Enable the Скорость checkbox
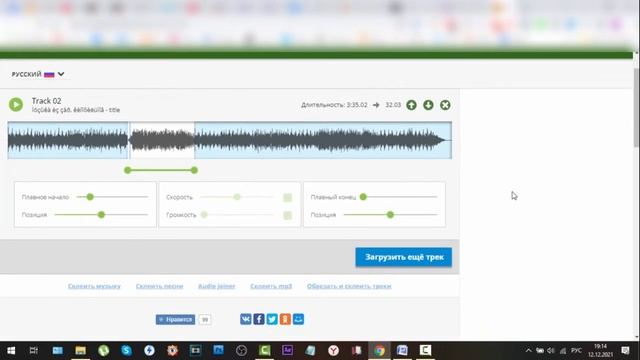Screen dimensions: 640x360 coord(287,198)
